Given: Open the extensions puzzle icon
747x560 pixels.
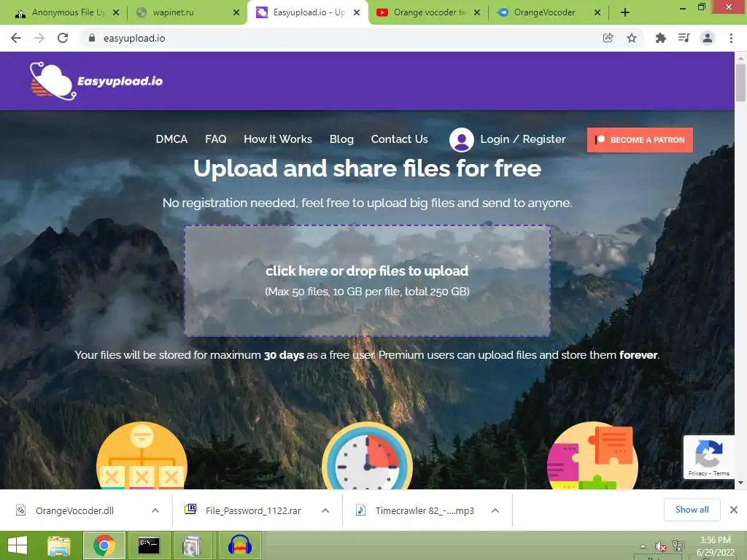Looking at the screenshot, I should click(x=660, y=38).
